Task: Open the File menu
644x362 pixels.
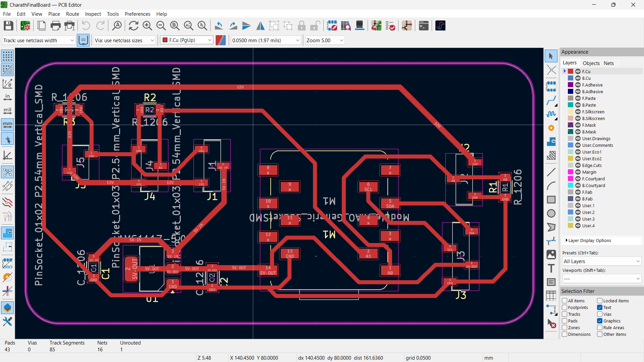Action: [7, 14]
